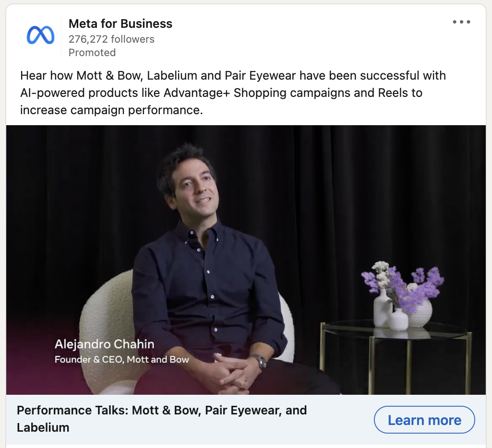Image resolution: width=492 pixels, height=448 pixels.
Task: Click the 276,272 followers text
Action: (x=111, y=39)
